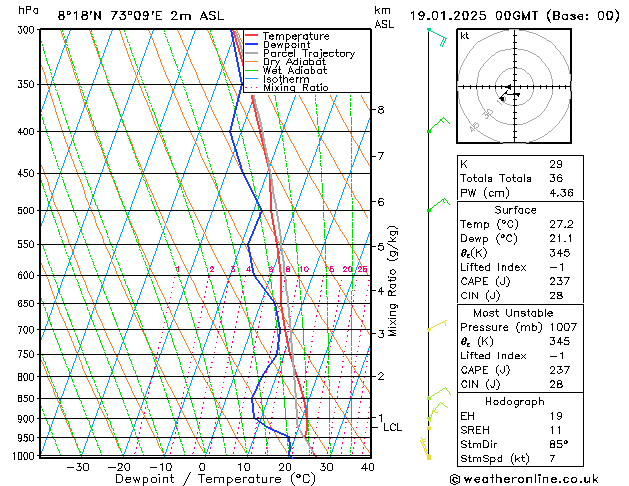
Task: Click the 500 hPa pressure axis label
Action: click(28, 211)
